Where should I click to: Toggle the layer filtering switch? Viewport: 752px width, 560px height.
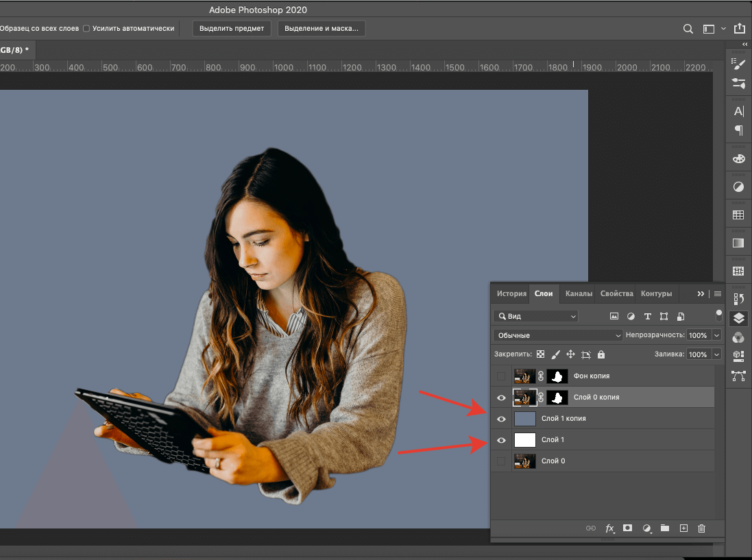point(718,315)
